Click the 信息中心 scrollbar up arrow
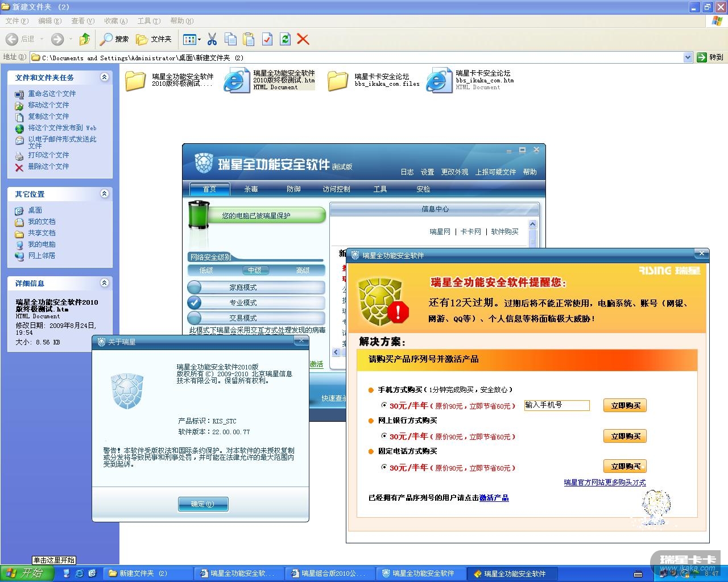The image size is (728, 582). (533, 225)
